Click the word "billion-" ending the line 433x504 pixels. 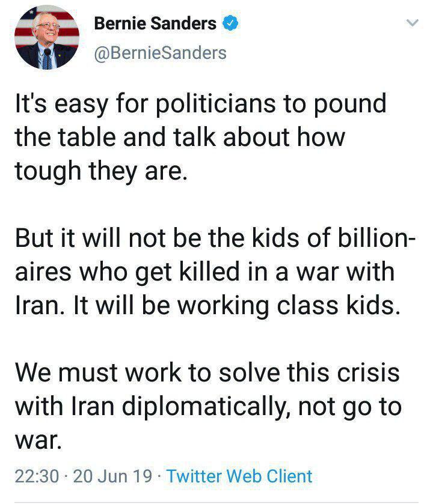(x=376, y=238)
